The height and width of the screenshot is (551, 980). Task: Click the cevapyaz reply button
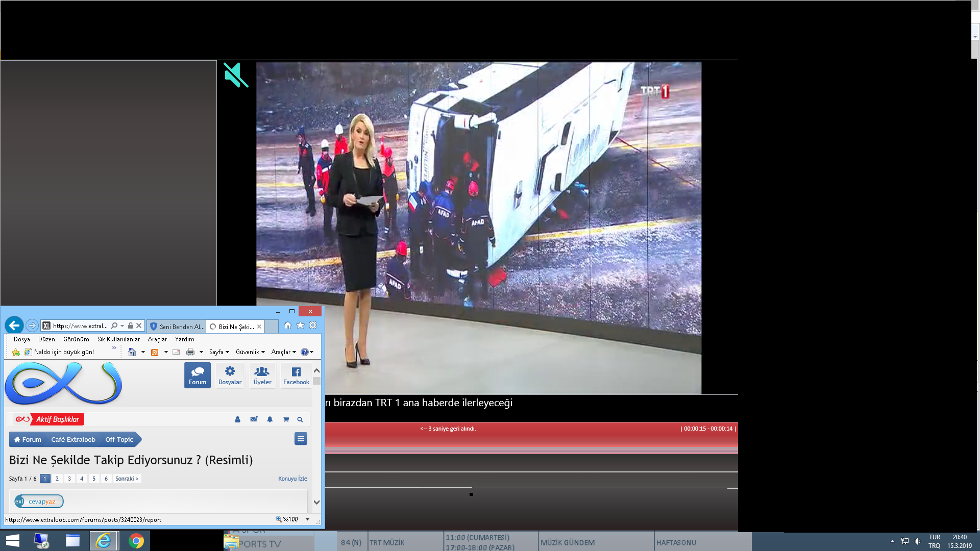tap(39, 502)
